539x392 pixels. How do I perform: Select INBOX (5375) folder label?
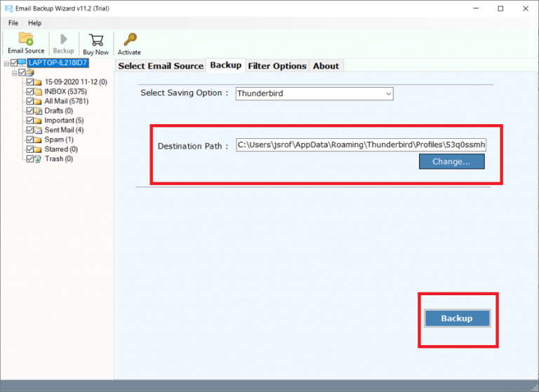[x=66, y=91]
